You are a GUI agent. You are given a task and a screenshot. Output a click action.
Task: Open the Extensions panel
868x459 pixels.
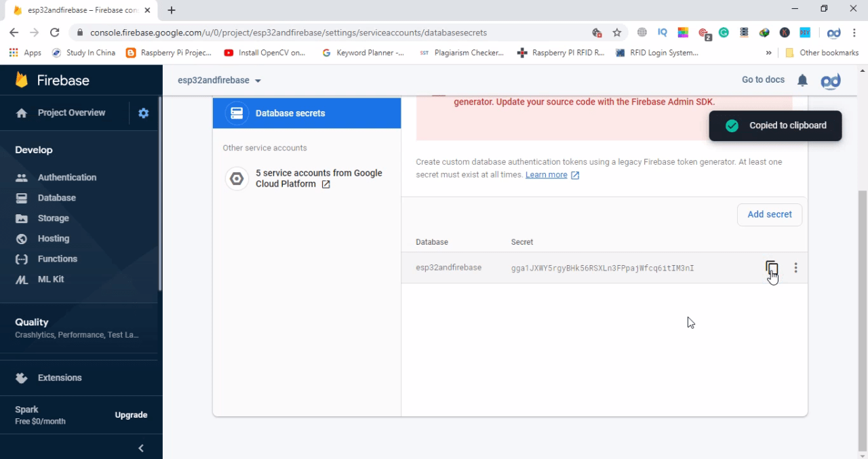60,378
